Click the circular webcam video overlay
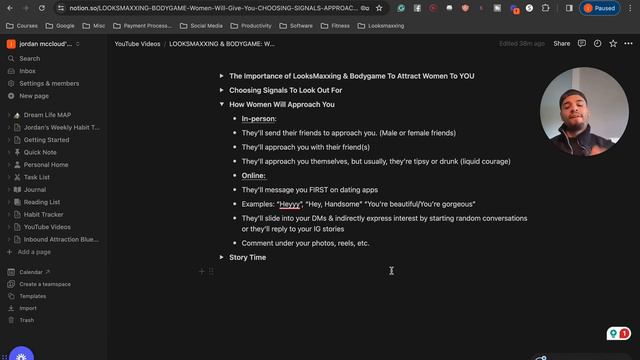The height and width of the screenshot is (360, 640). click(584, 111)
